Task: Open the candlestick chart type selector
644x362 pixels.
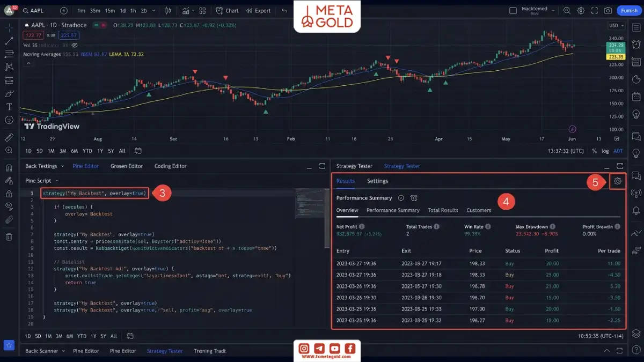Action: (x=168, y=10)
